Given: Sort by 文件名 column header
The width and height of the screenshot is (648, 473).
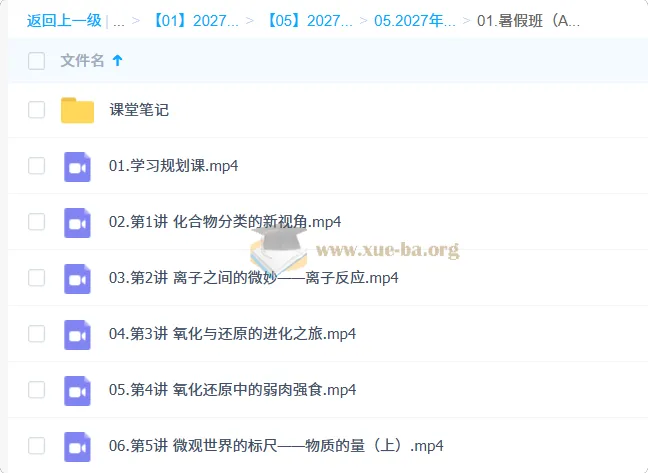Looking at the screenshot, I should (82, 61).
